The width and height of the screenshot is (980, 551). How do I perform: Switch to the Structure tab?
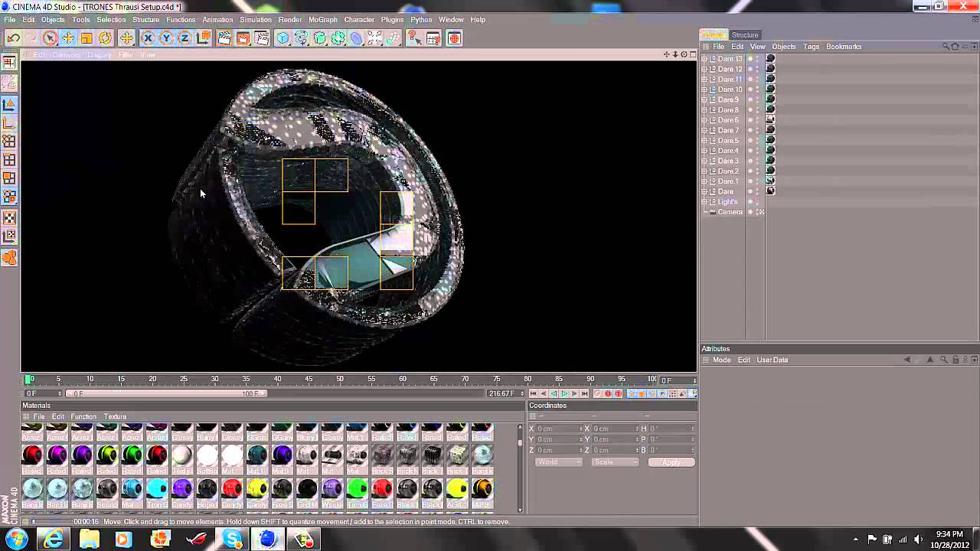(744, 34)
